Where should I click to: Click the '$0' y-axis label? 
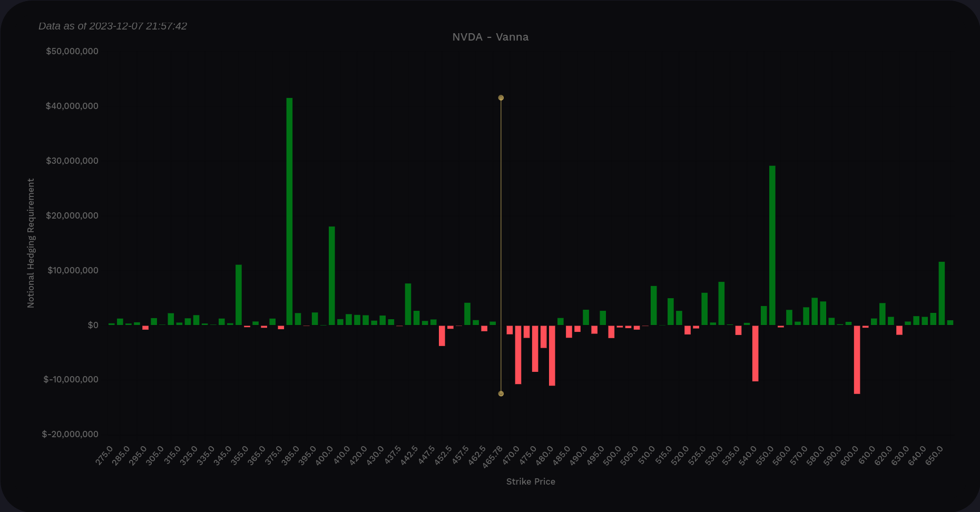93,325
